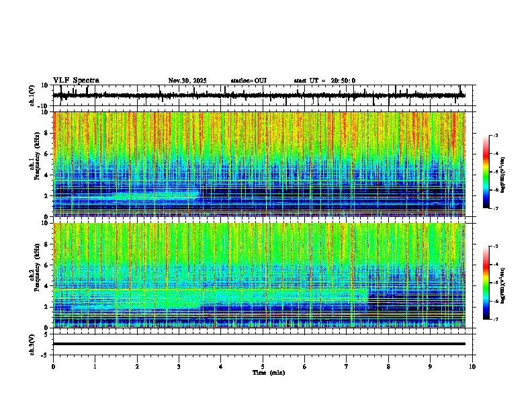Click the "2" kHz tick on ch.1 frequency axis
The height and width of the screenshot is (411, 532).
click(46, 195)
